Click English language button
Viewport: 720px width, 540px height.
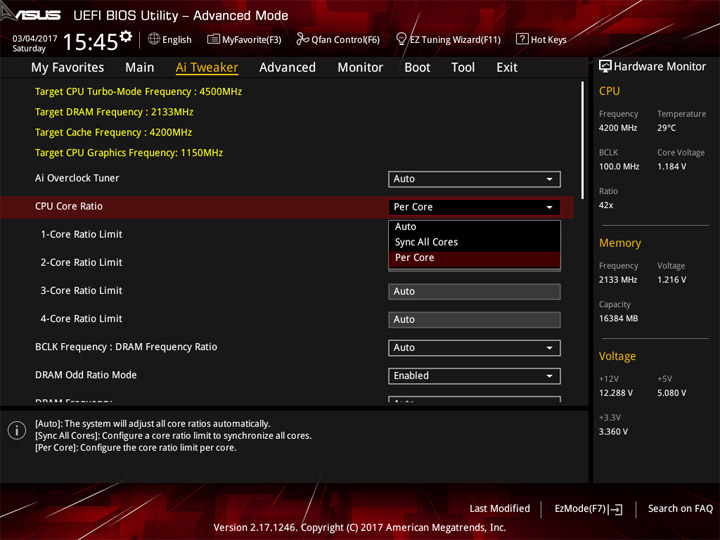(x=177, y=40)
